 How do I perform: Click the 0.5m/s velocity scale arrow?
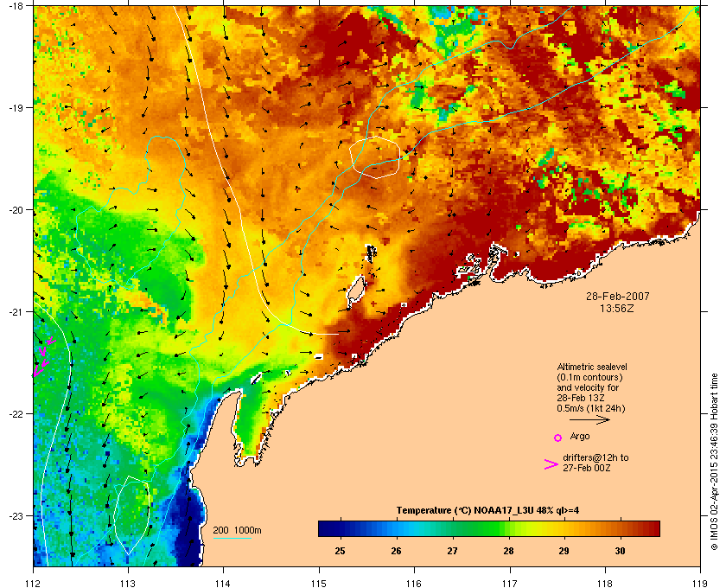(589, 420)
